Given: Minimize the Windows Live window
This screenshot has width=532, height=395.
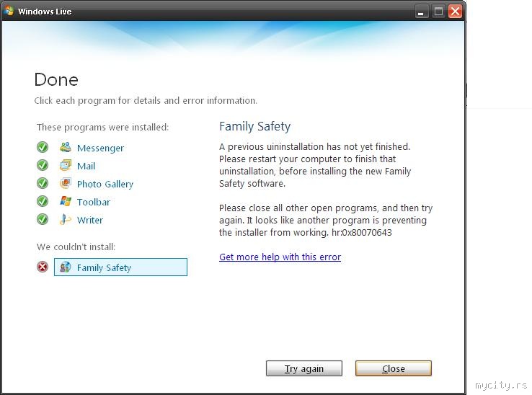Looking at the screenshot, I should point(421,12).
